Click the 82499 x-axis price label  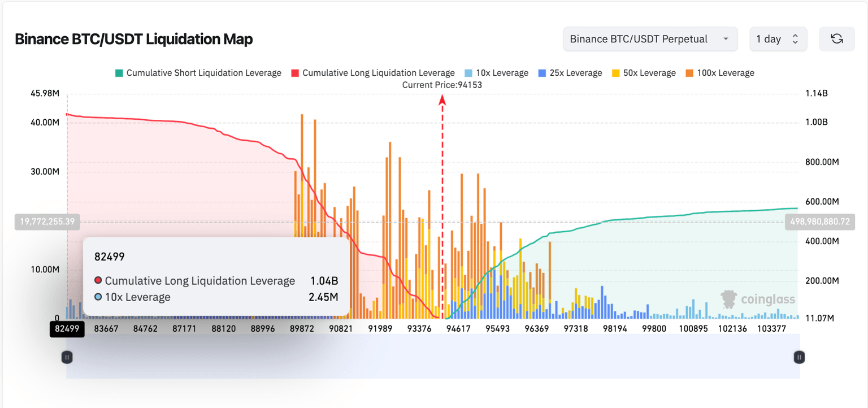pos(67,329)
